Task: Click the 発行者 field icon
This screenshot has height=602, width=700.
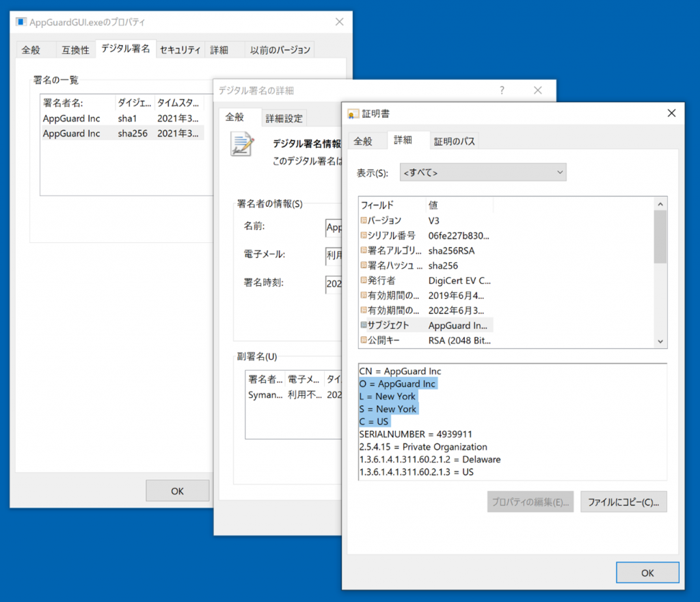Action: [x=364, y=280]
